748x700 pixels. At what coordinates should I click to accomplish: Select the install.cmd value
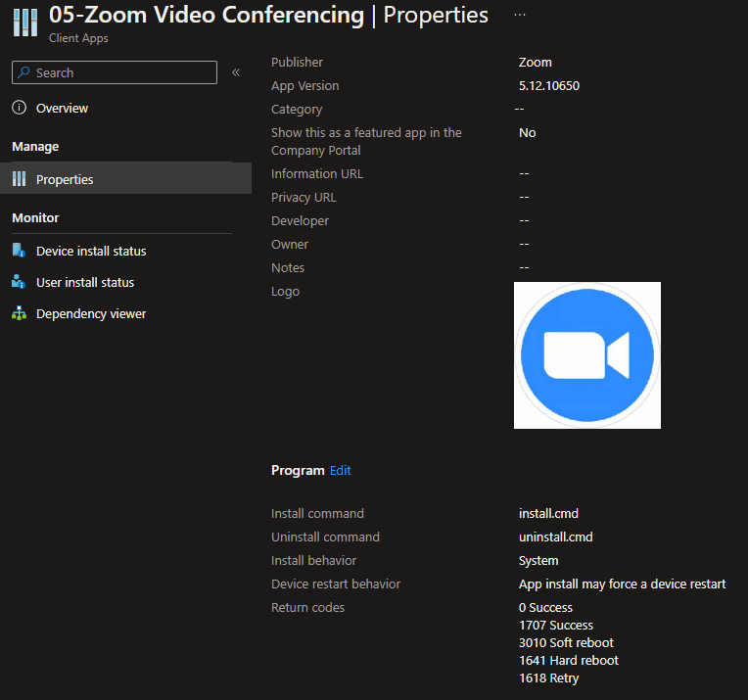point(548,513)
